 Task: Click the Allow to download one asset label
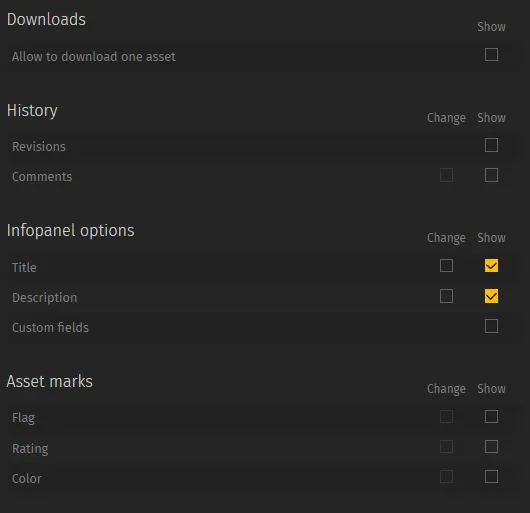click(x=94, y=56)
